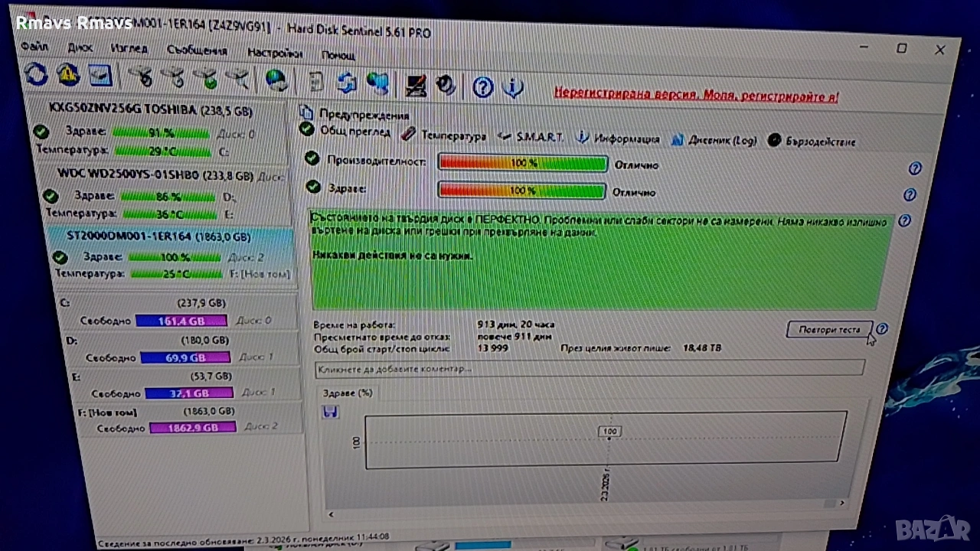Click the yellow warning triangle toolbar icon

pyautogui.click(x=67, y=74)
